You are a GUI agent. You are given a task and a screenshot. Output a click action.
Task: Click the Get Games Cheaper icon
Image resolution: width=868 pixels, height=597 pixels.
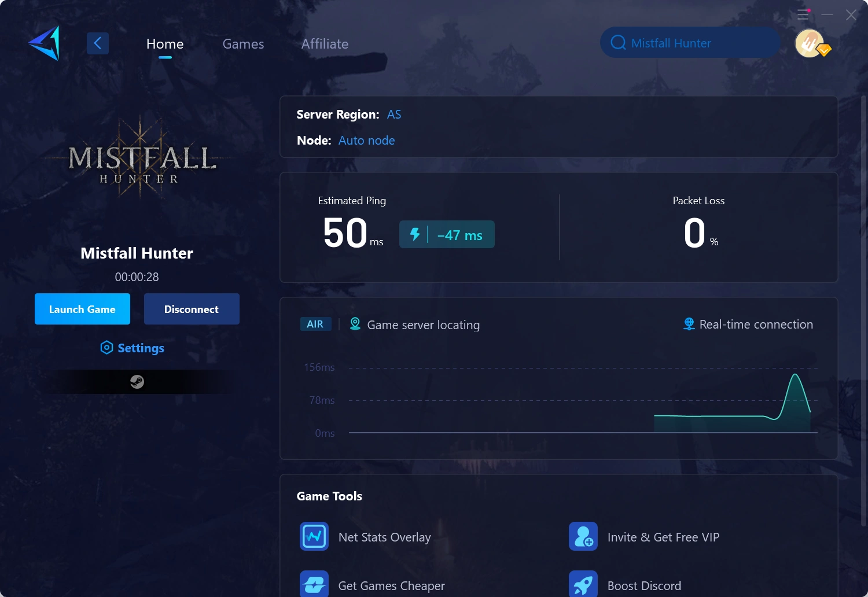pos(314,584)
